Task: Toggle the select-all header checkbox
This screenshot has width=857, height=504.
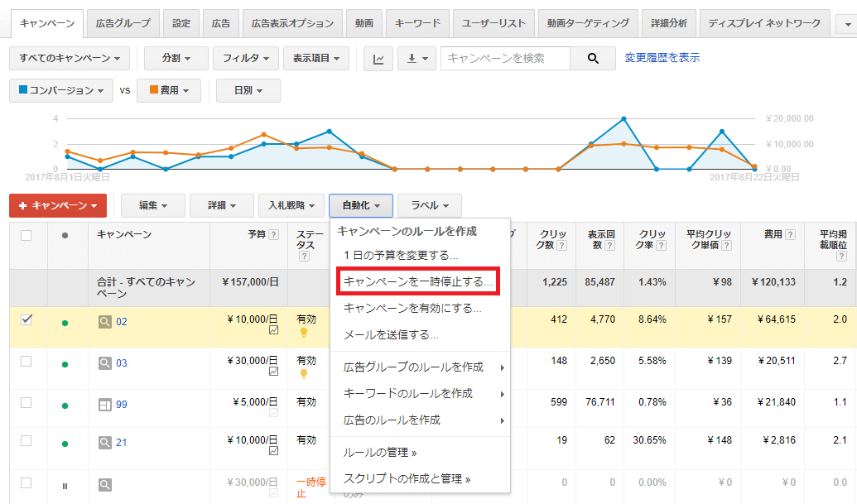Action: (26, 235)
